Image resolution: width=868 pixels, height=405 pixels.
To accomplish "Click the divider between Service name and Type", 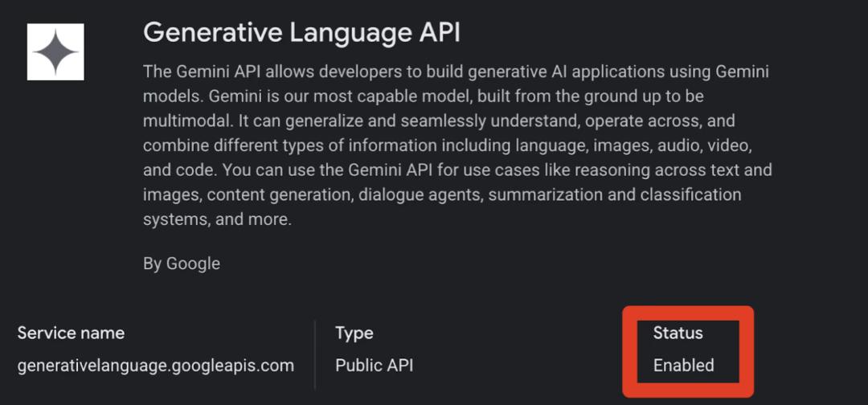I will pyautogui.click(x=315, y=354).
